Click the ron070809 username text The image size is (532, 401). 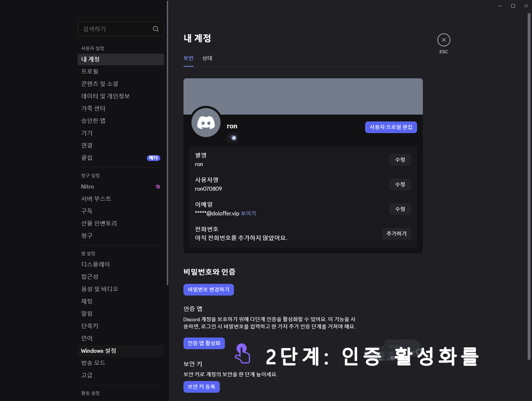(209, 189)
